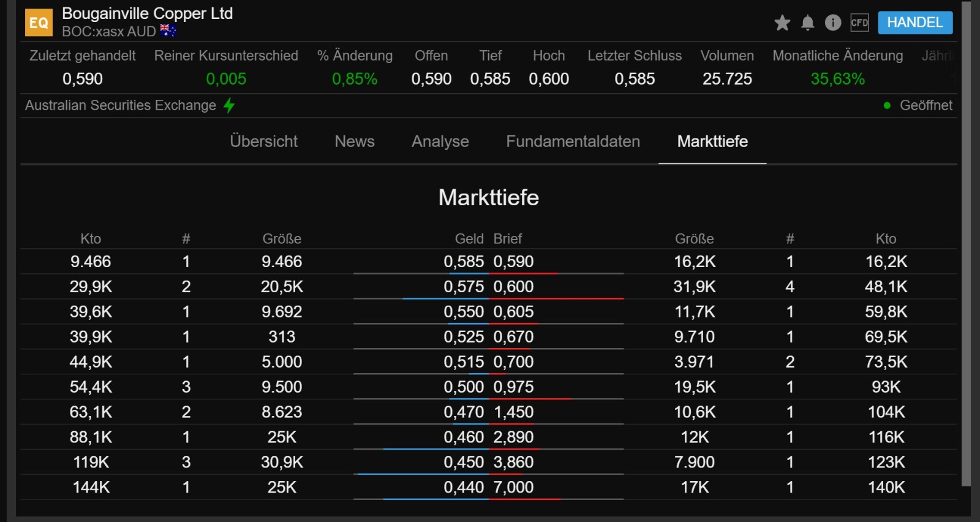Image resolution: width=980 pixels, height=522 pixels.
Task: Click ask price 0,605
Action: coord(513,312)
